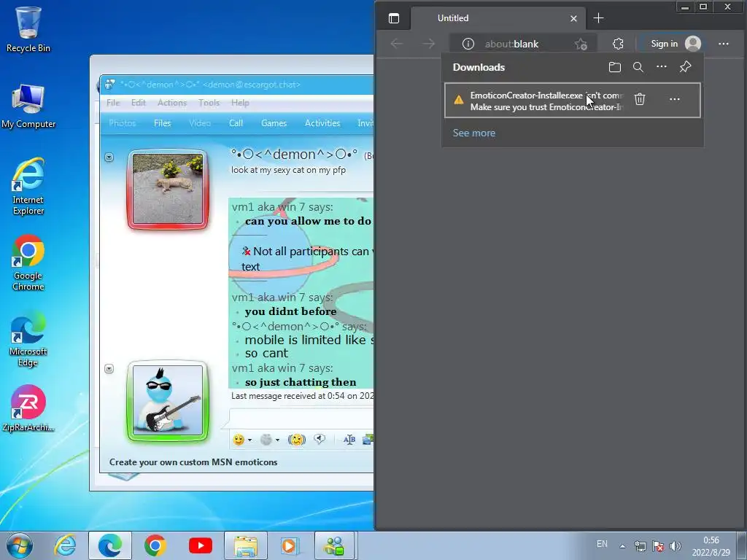Open the Actions menu in messenger

(x=172, y=103)
